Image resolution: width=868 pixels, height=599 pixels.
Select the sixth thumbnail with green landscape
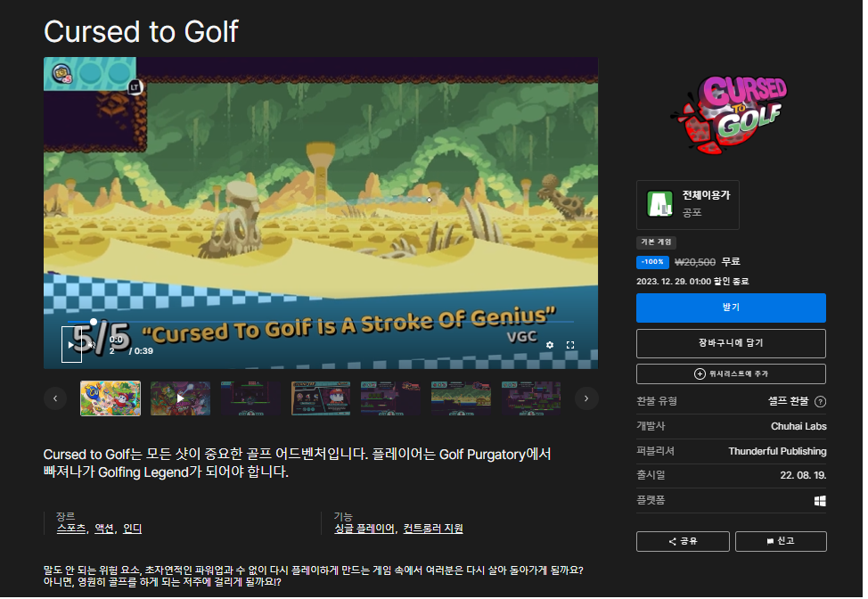[x=461, y=398]
